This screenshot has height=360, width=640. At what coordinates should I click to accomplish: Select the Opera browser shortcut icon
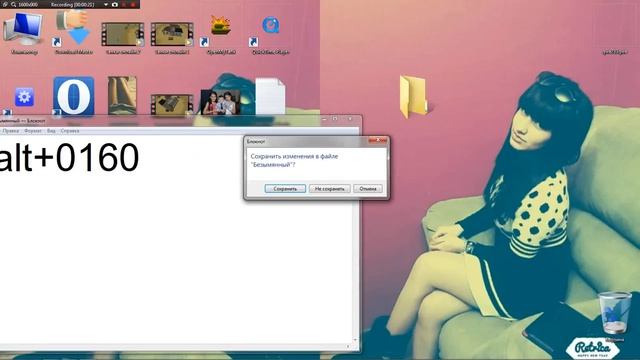pos(73,96)
